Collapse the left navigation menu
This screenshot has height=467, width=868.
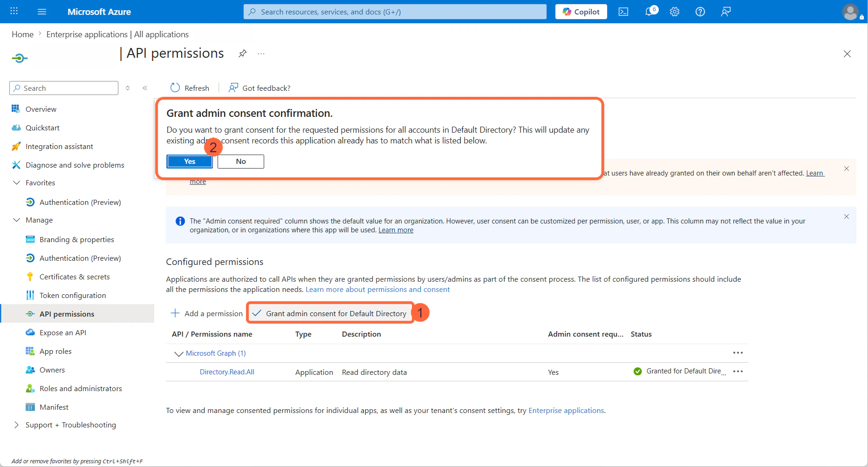coord(145,88)
